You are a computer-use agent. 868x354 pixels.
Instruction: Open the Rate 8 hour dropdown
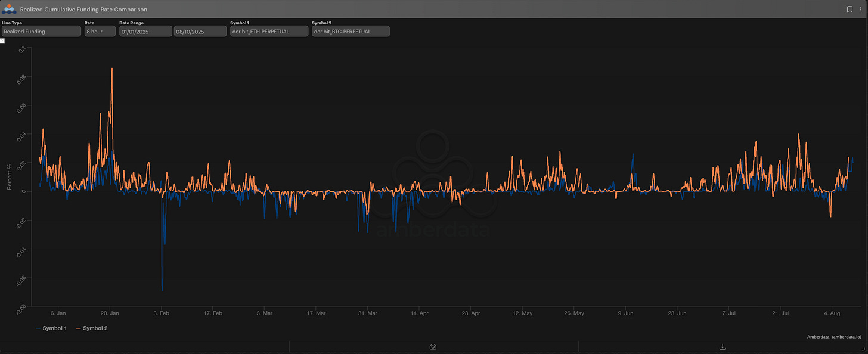(x=100, y=32)
